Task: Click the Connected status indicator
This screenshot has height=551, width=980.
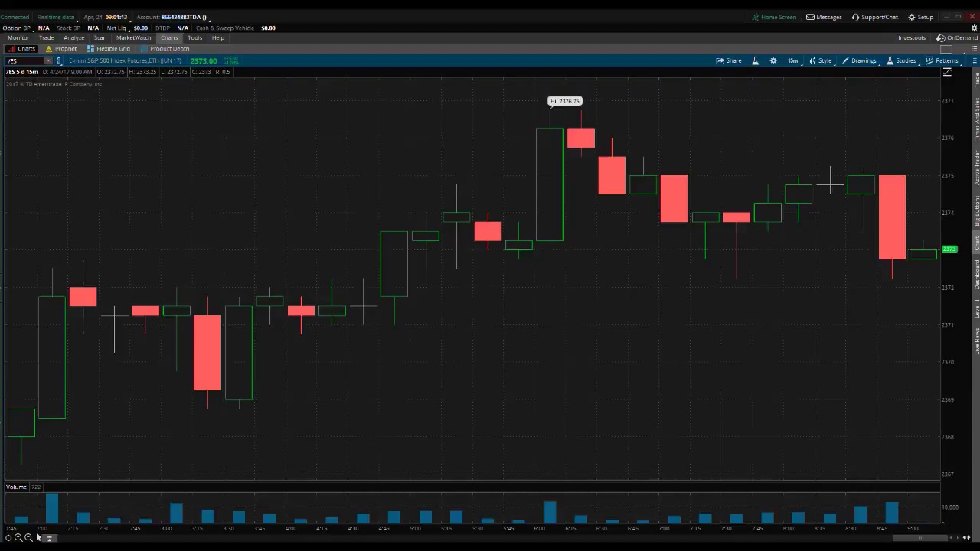Action: pos(15,17)
